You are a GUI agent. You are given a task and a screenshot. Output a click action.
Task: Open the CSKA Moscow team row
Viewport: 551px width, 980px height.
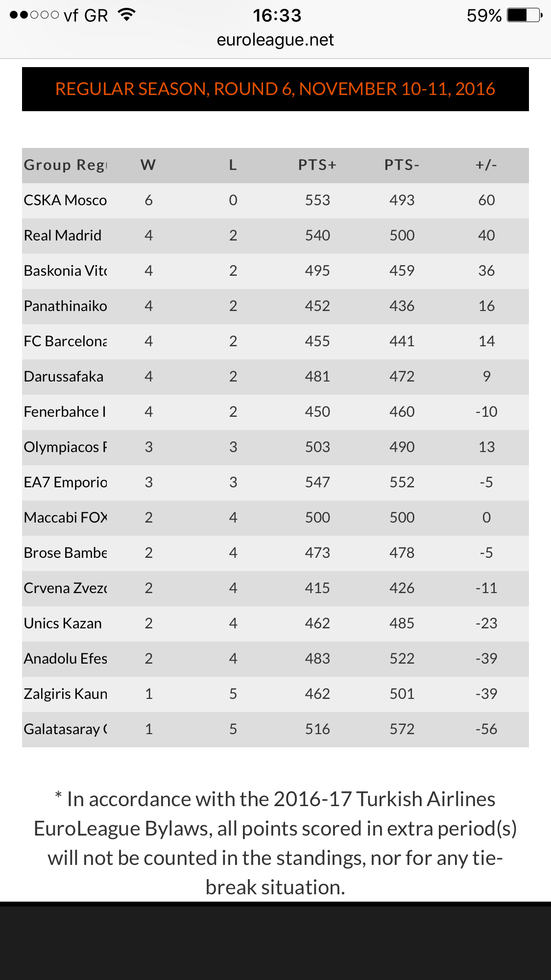coord(65,200)
